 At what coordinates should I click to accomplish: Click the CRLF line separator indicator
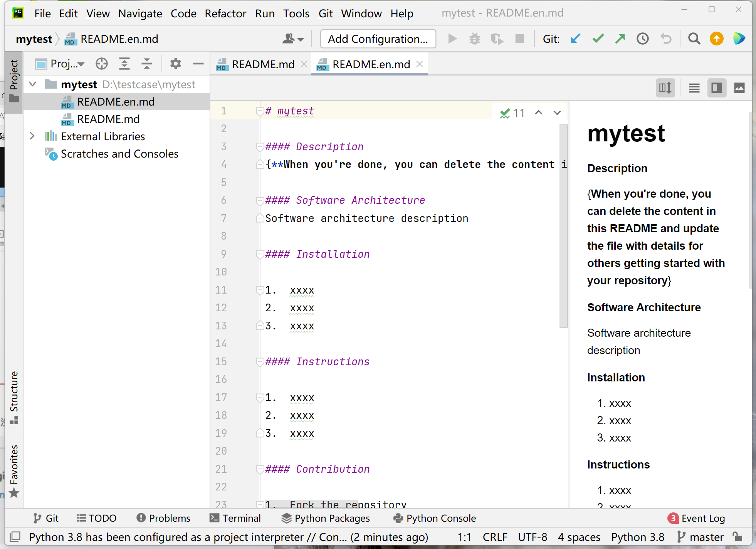coord(495,537)
